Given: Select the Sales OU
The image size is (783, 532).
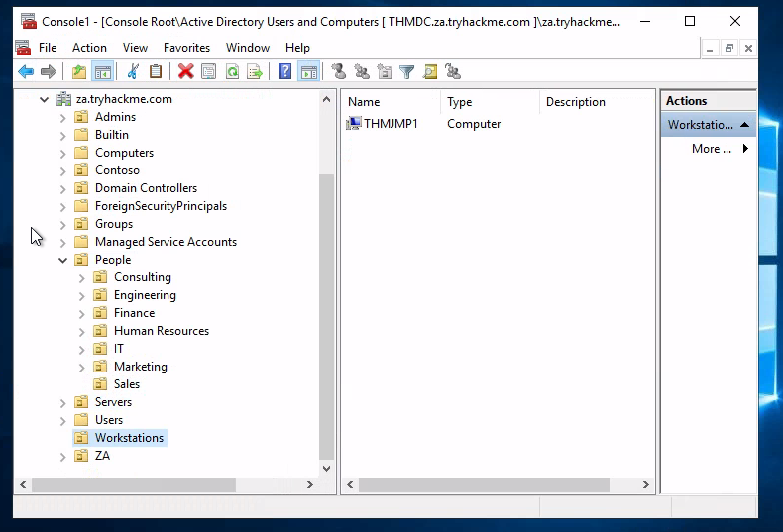Looking at the screenshot, I should [126, 384].
